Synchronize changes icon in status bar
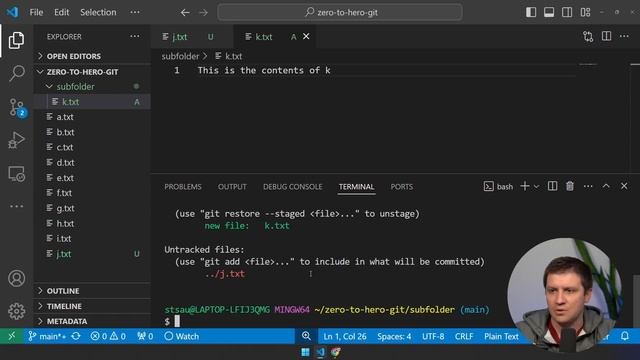The image size is (640, 360). click(76, 336)
